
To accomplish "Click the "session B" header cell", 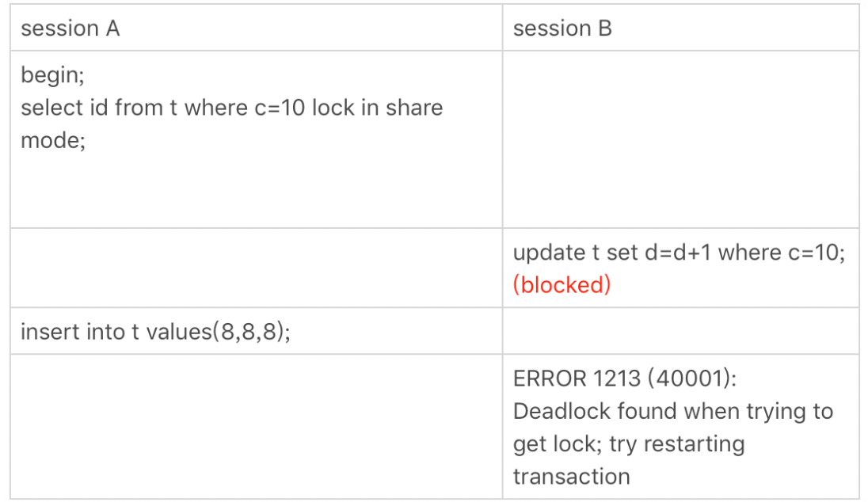I will click(562, 29).
